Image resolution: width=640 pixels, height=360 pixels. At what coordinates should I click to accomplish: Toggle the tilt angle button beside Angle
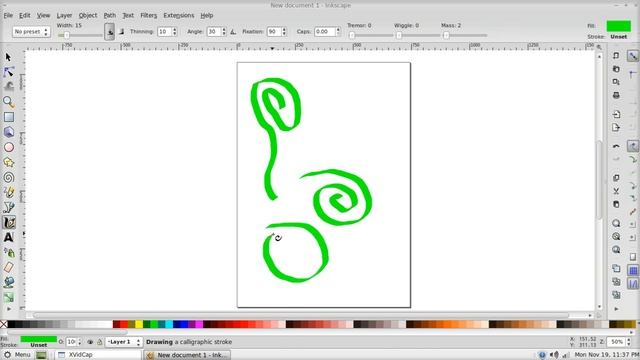233,31
